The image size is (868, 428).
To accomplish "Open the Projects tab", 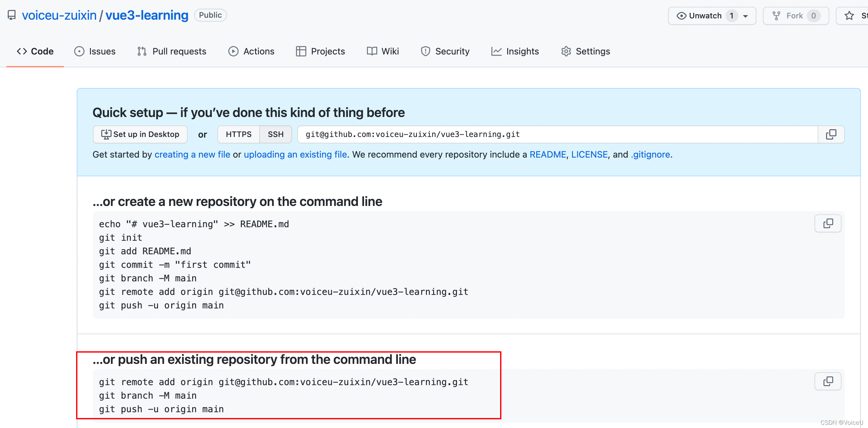I will [321, 51].
